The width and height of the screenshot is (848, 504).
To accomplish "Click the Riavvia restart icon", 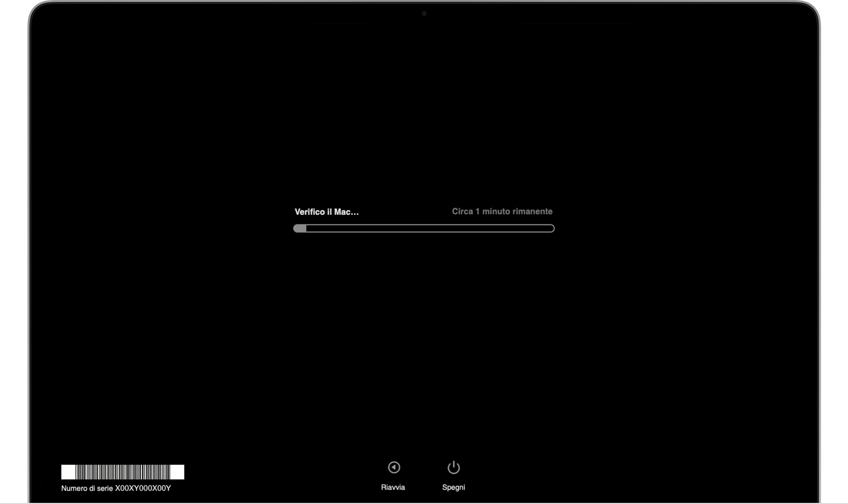I will [x=394, y=467].
